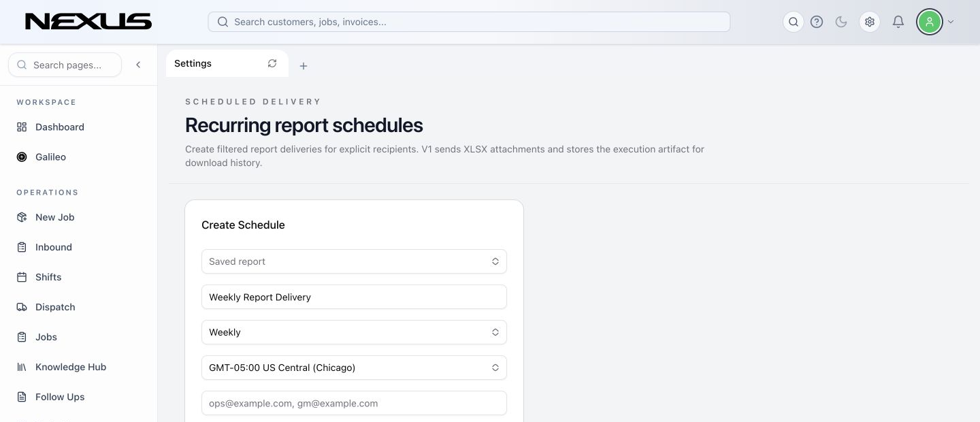
Task: Add a new tab with plus icon
Action: (x=304, y=66)
